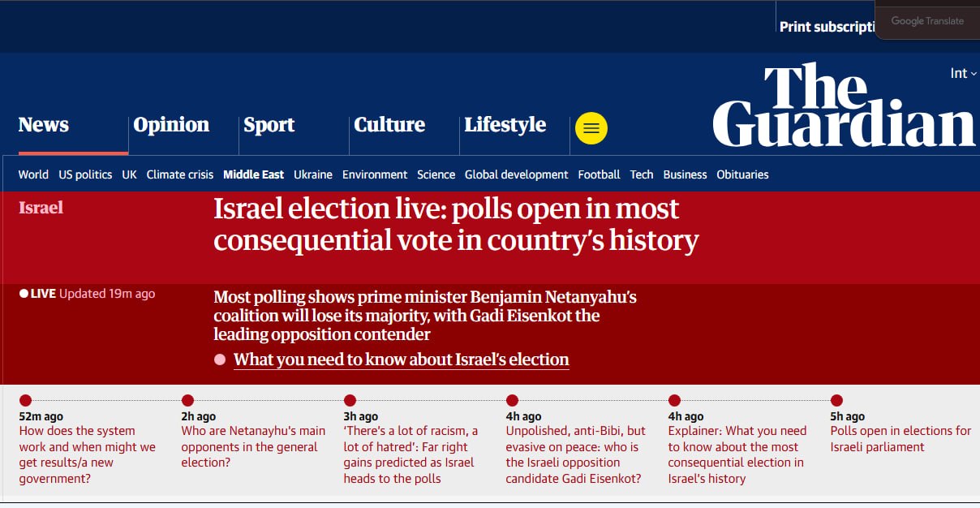This screenshot has height=508, width=980.
Task: Open the yellow hamburger menu button
Action: (591, 128)
